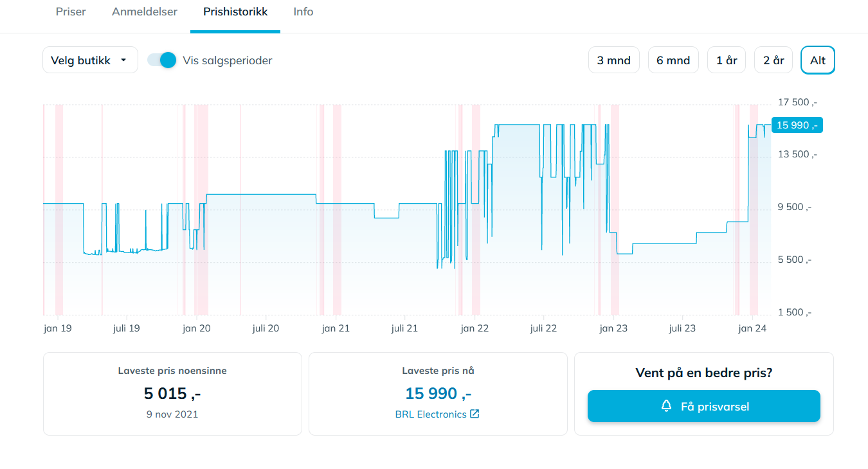868x469 pixels.
Task: Click the 5 015 ,- lowest price value
Action: click(172, 393)
